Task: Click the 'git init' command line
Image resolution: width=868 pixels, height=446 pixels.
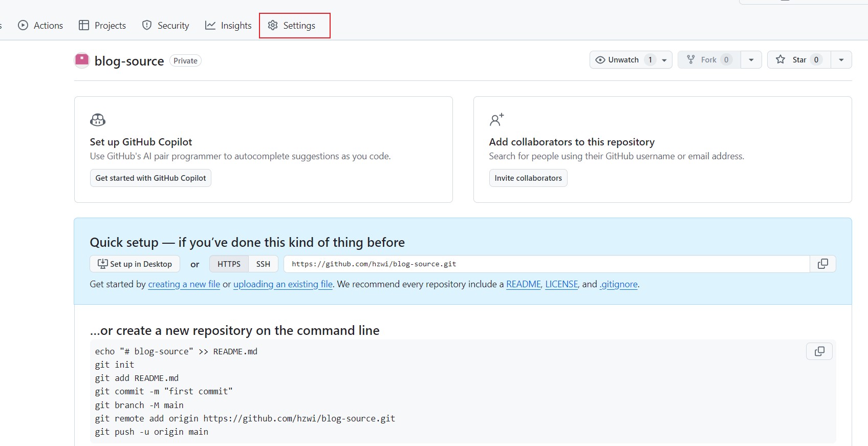Action: click(x=115, y=365)
